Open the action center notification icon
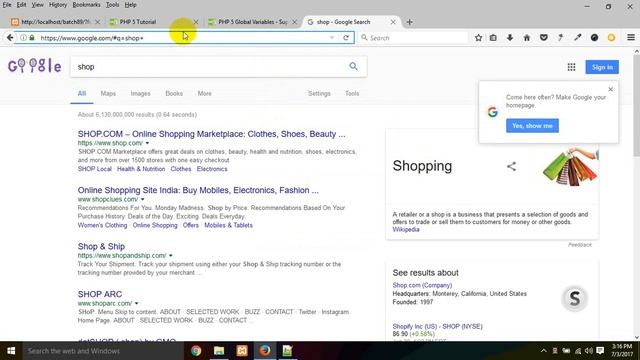This screenshot has height=360, width=640. click(x=600, y=351)
